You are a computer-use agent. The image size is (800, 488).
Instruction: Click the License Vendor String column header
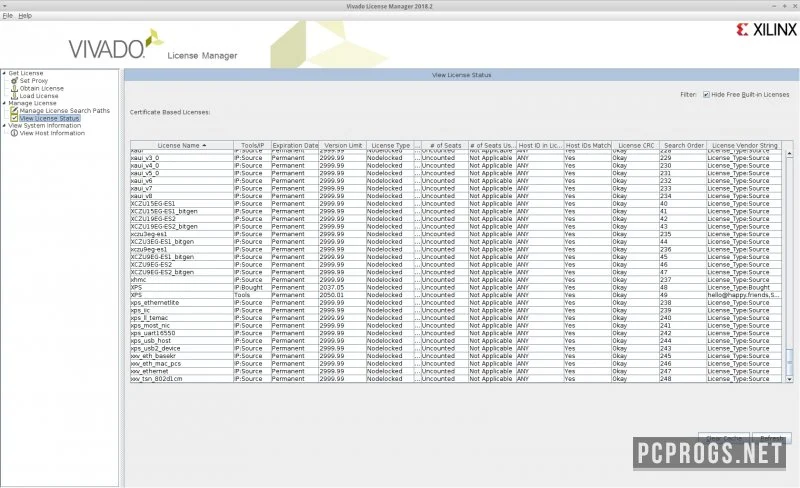[x=744, y=145]
